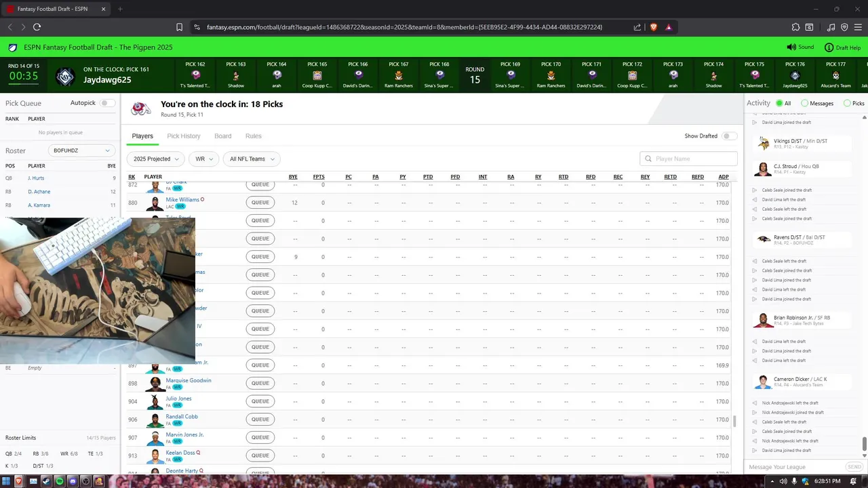Click the Ram Ranchers avatar at Pick 167
This screenshot has height=488, width=868.
399,75
